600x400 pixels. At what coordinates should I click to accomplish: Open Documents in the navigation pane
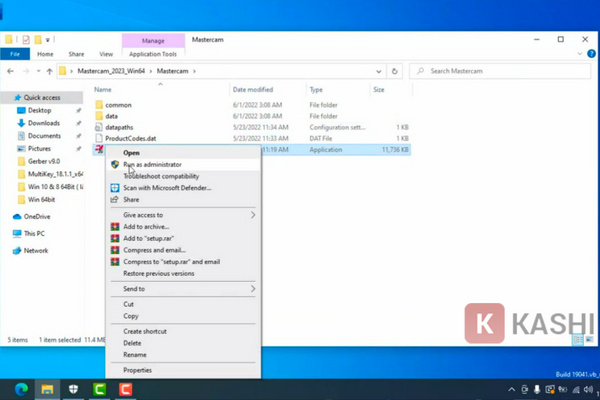[44, 136]
